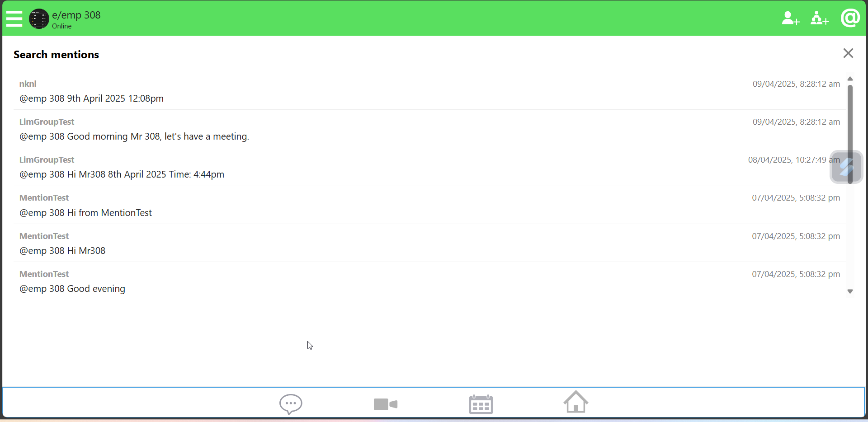
Task: Click the scrollbar up arrow
Action: pos(850,79)
